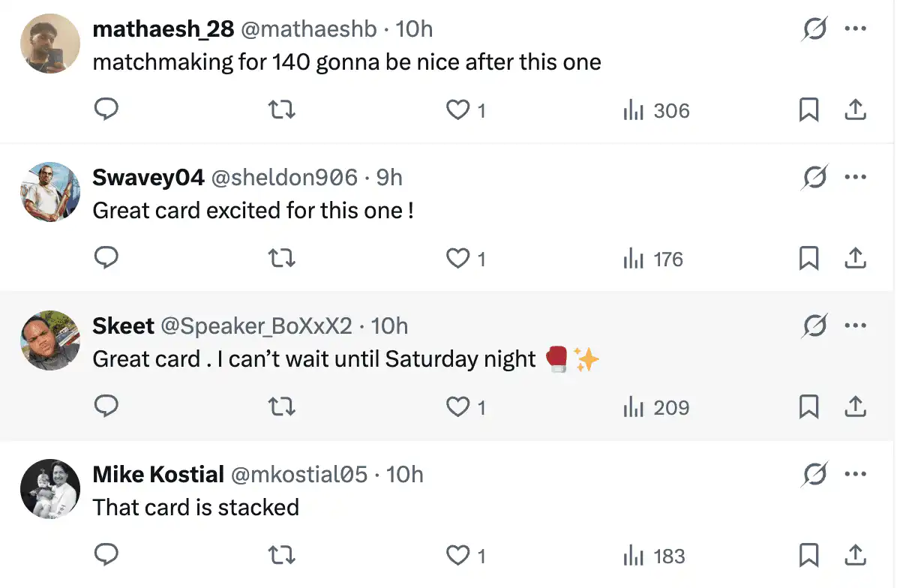Open the @sheldon906 profile handle
Screen dimensions: 897x588
[284, 177]
